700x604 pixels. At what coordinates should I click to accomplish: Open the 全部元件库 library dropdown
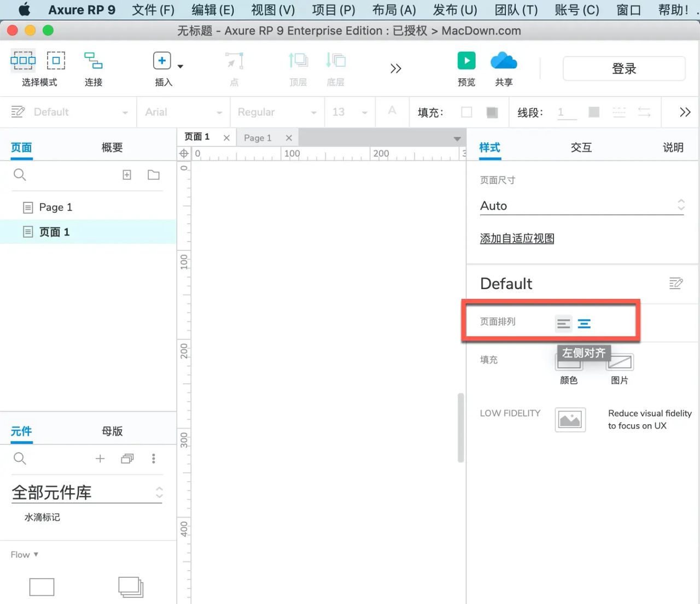coord(87,492)
